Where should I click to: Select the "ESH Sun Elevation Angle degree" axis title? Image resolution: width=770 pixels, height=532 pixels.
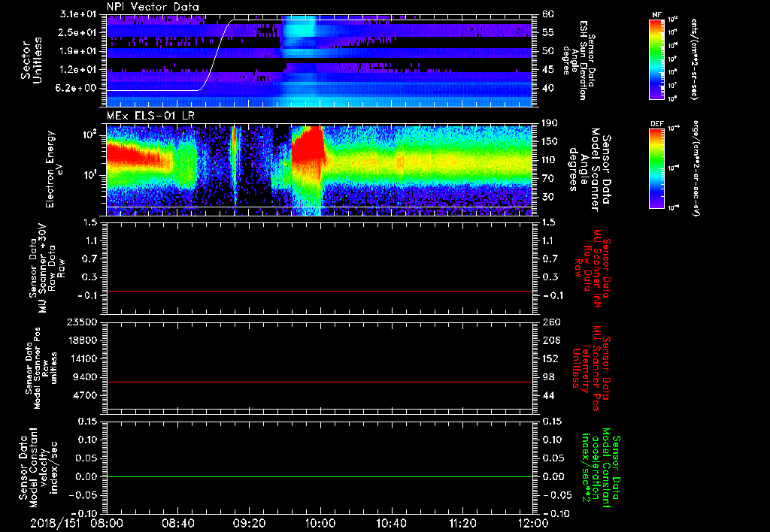pos(580,60)
